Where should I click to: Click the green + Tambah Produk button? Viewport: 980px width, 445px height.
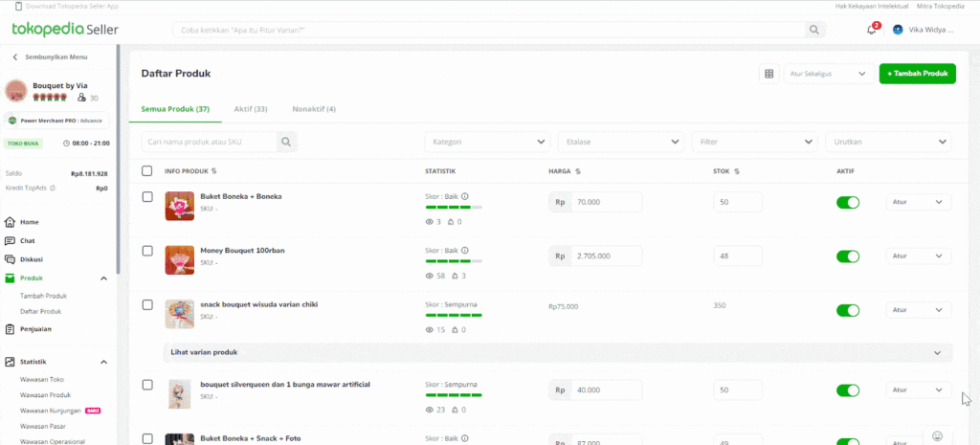click(918, 74)
